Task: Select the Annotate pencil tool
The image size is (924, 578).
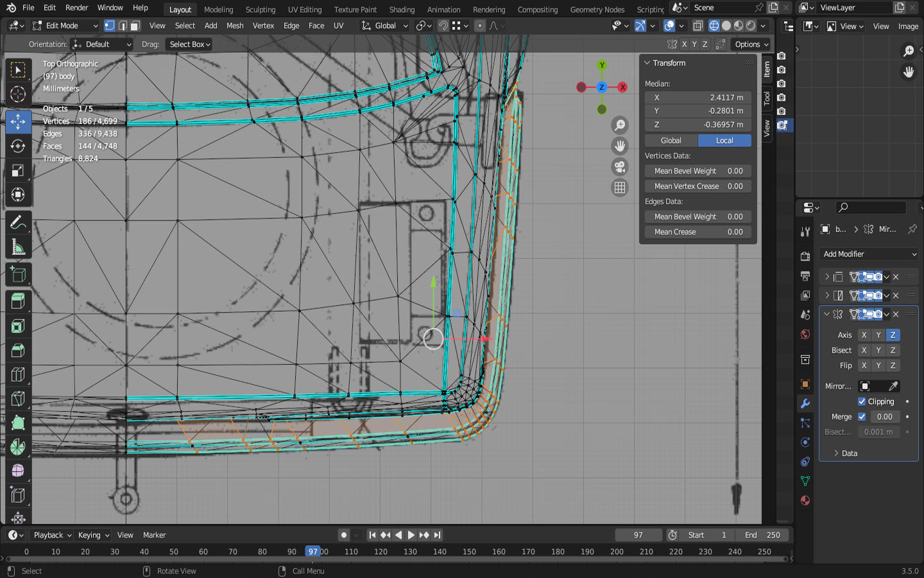Action: pos(18,223)
